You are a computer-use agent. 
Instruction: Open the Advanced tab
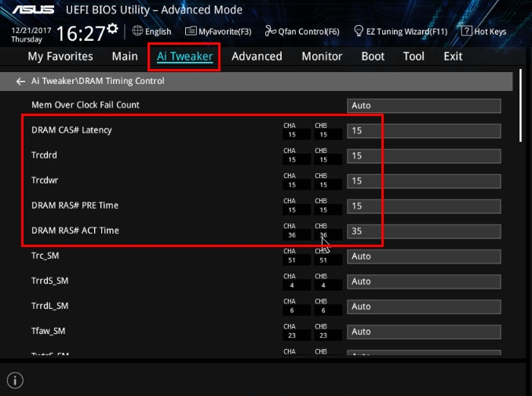point(257,56)
